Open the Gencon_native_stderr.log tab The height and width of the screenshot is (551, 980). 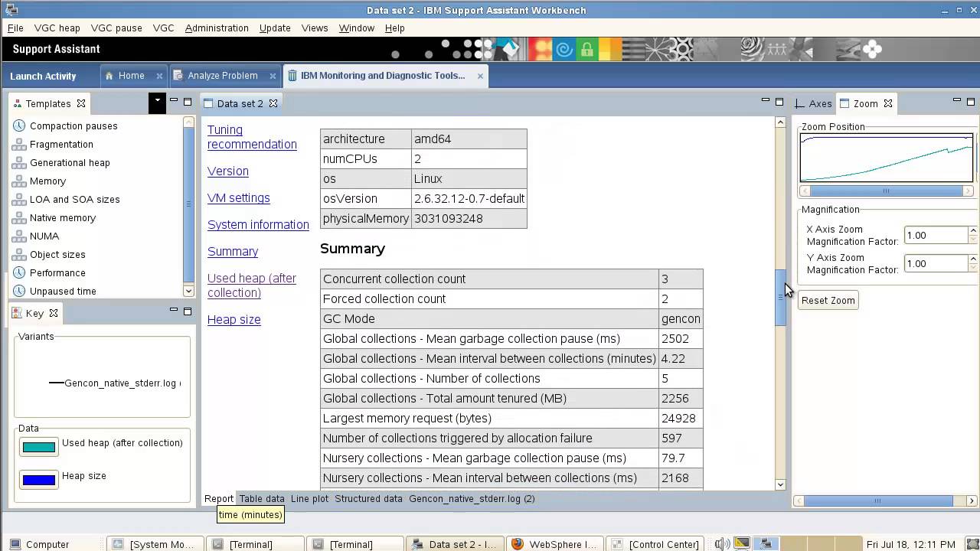point(472,498)
